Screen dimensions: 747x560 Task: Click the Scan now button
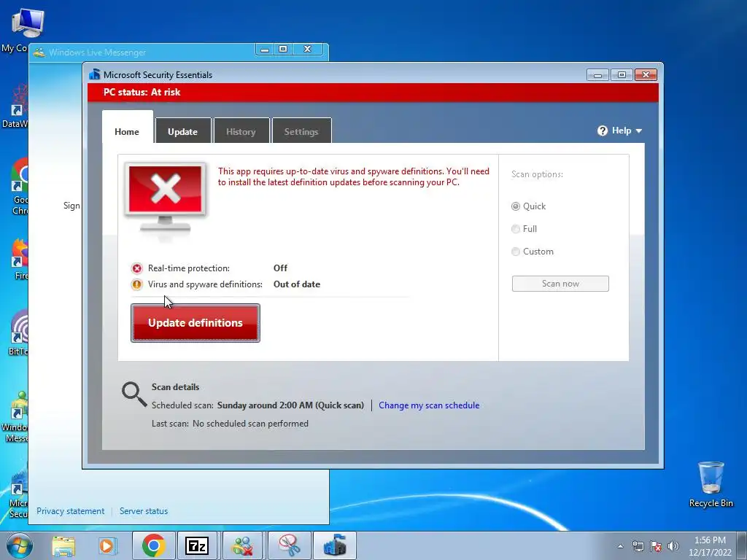(x=560, y=284)
